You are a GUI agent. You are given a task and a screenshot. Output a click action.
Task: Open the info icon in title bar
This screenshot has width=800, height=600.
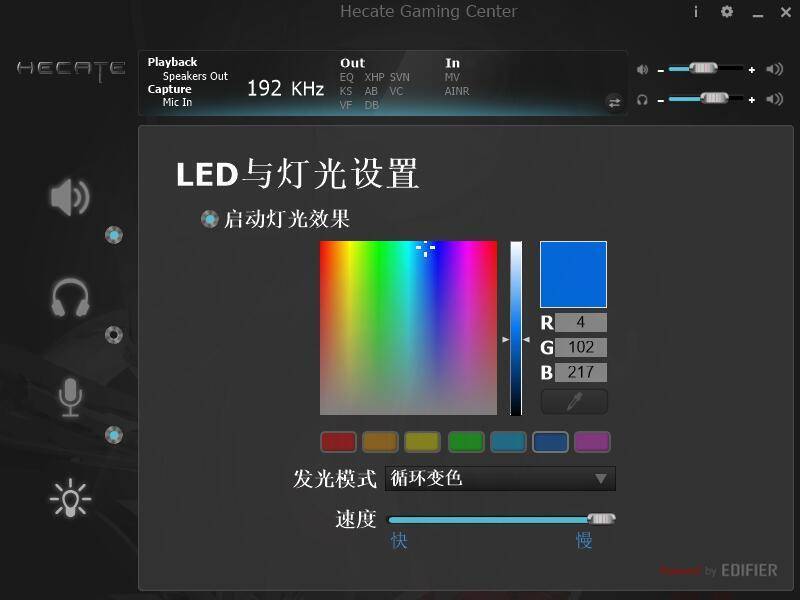click(x=695, y=12)
